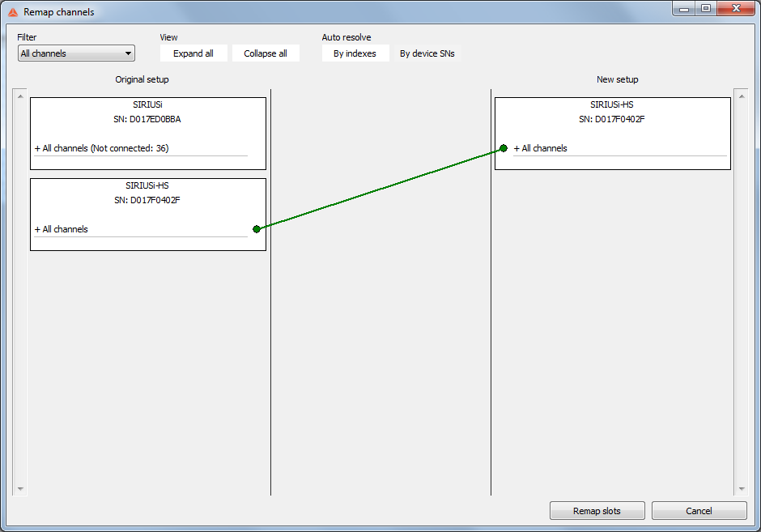This screenshot has width=761, height=532.
Task: Maximize the Remap channels window
Action: pos(706,8)
